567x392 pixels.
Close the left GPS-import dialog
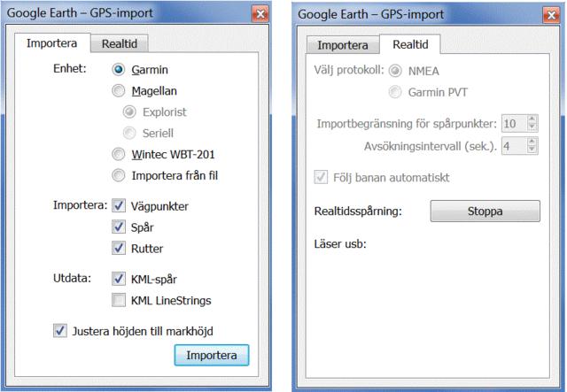point(260,14)
